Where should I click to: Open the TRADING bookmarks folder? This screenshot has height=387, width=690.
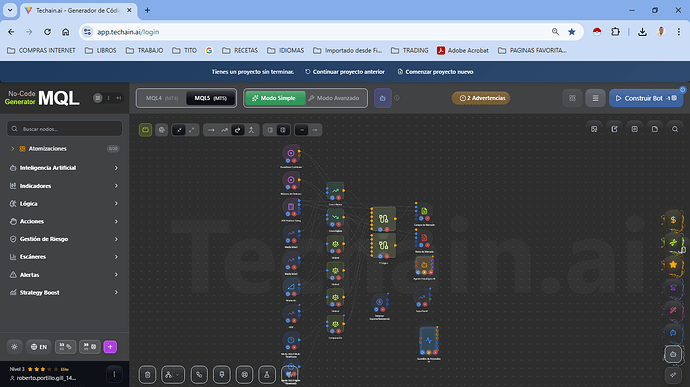(x=410, y=51)
